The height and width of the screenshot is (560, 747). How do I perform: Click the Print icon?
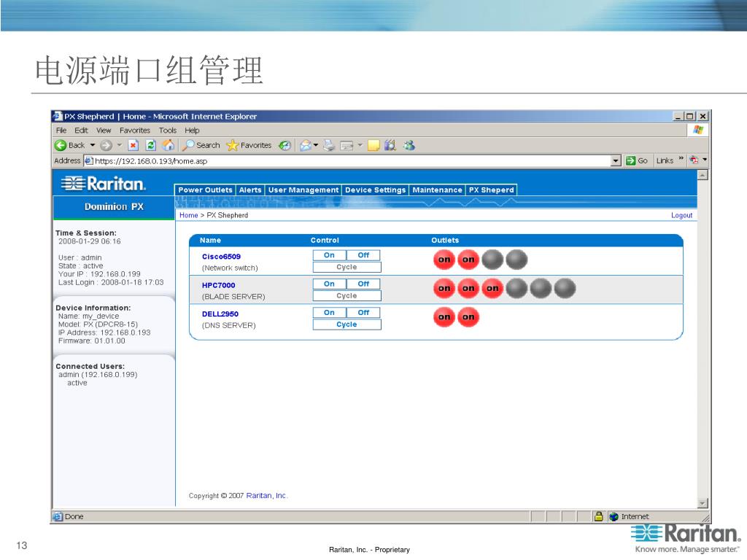(x=329, y=145)
